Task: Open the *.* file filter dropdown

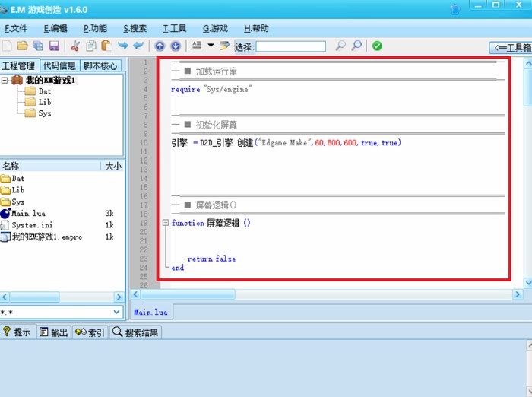Action: click(x=116, y=312)
